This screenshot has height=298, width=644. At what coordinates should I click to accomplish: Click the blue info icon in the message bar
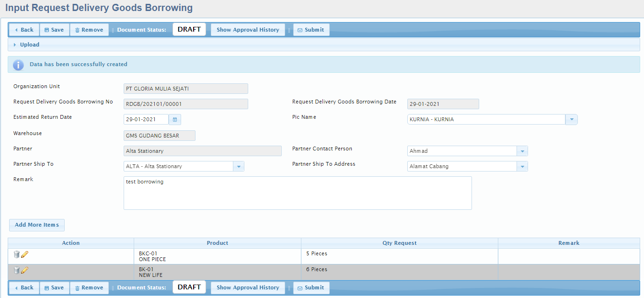pyautogui.click(x=18, y=65)
